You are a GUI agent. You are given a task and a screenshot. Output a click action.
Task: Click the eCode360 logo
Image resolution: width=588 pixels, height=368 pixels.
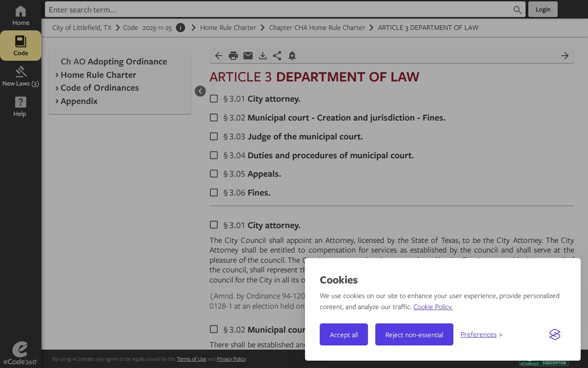[x=20, y=353]
